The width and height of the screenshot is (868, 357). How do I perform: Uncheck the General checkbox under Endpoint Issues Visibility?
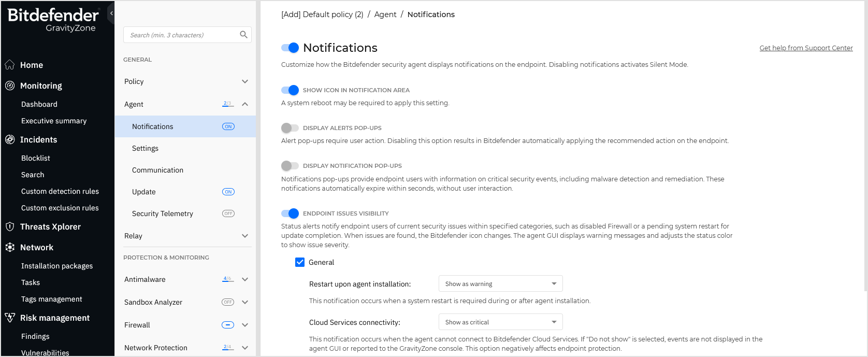300,262
